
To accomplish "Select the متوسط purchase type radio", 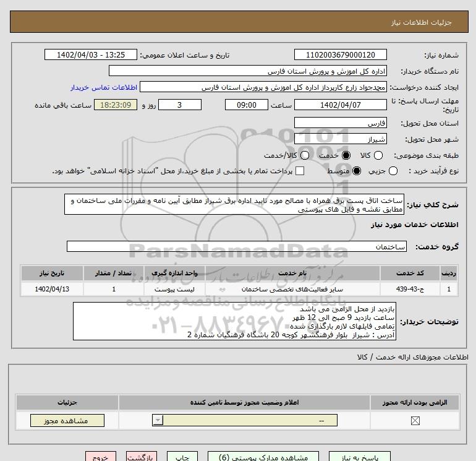I will [357, 171].
